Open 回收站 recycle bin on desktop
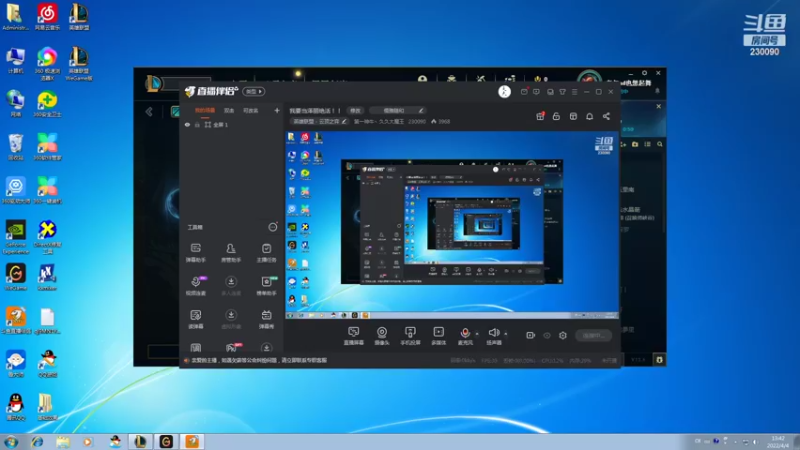Viewport: 800px width, 450px height. click(x=15, y=147)
